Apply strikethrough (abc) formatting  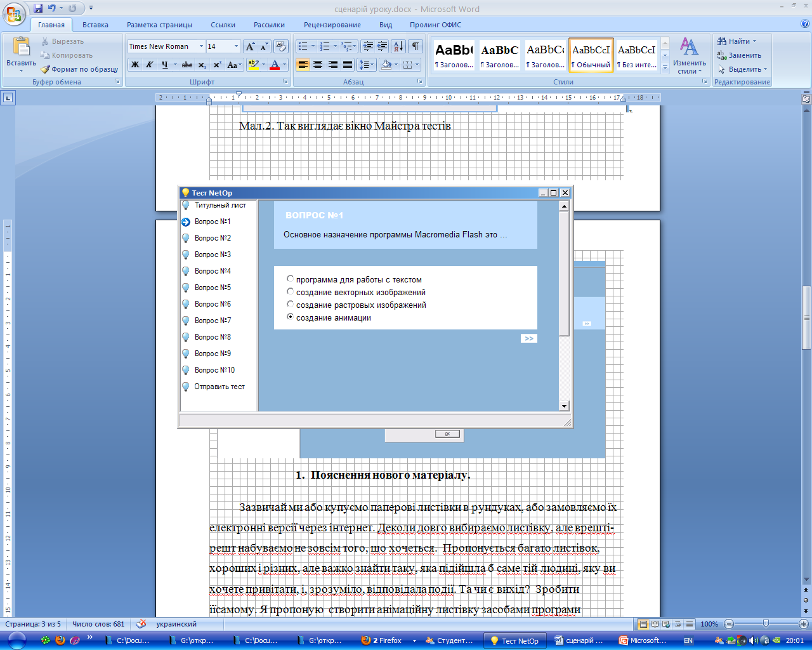tap(187, 65)
